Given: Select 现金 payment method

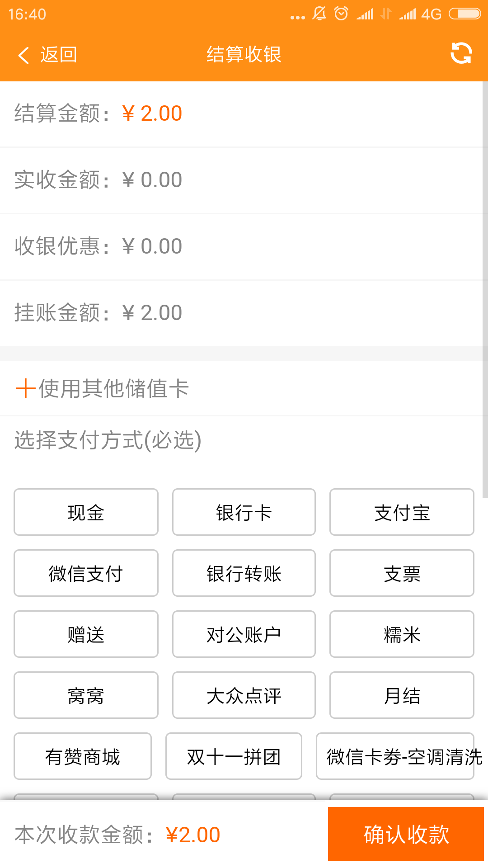Looking at the screenshot, I should (86, 512).
